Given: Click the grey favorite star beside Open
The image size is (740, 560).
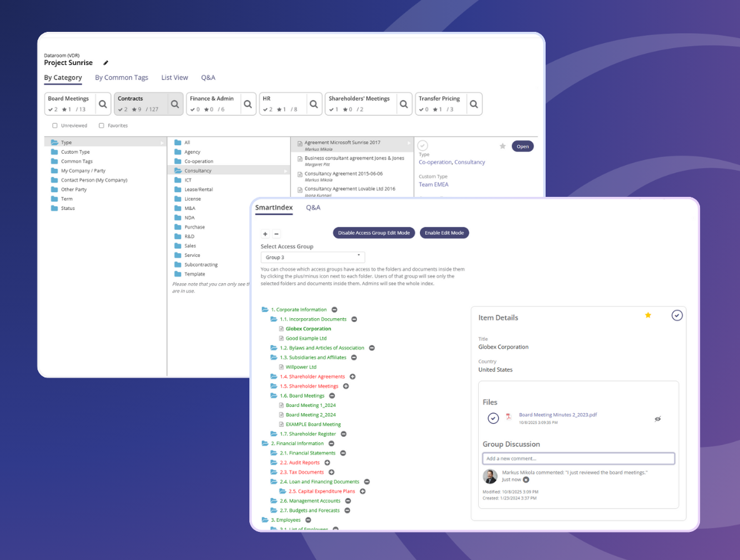Looking at the screenshot, I should coord(502,146).
